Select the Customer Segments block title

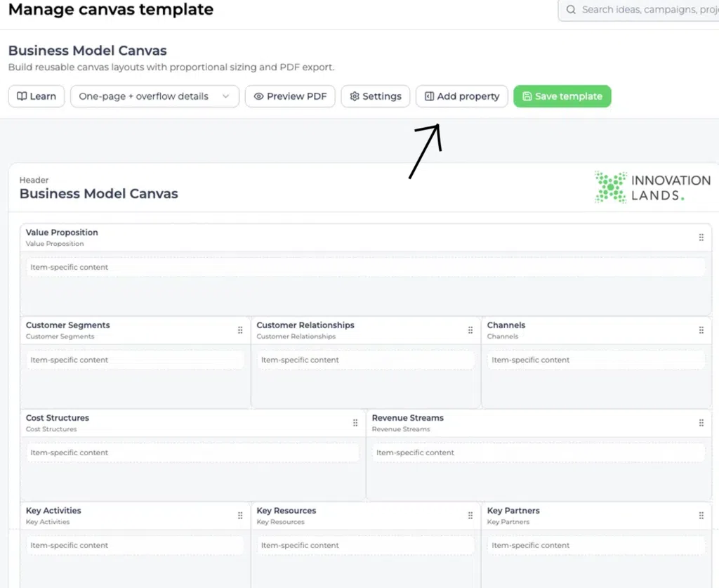(x=68, y=325)
